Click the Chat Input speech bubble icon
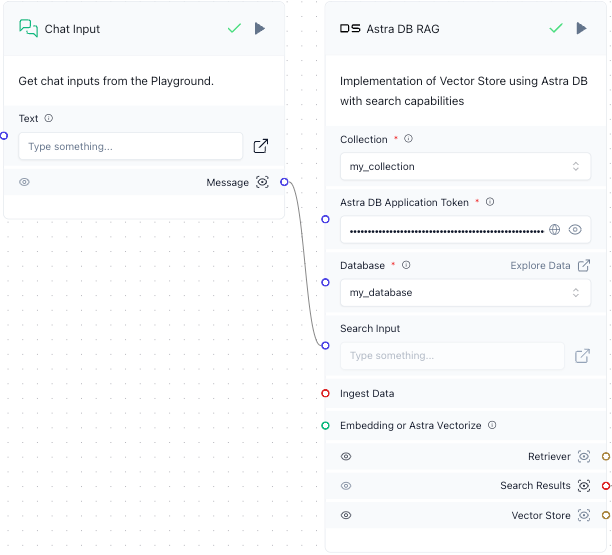The image size is (612, 555). [29, 29]
